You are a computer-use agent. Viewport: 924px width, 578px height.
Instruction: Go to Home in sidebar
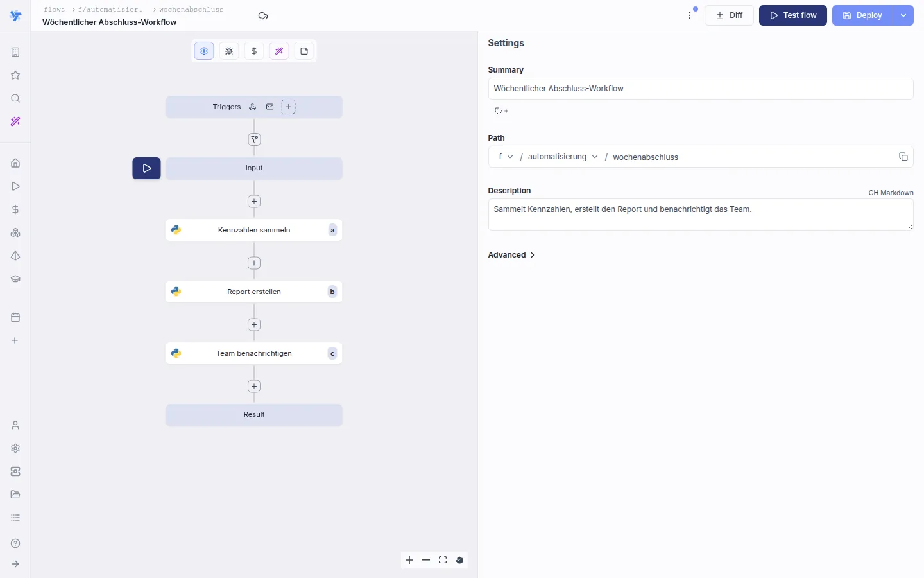[x=15, y=163]
